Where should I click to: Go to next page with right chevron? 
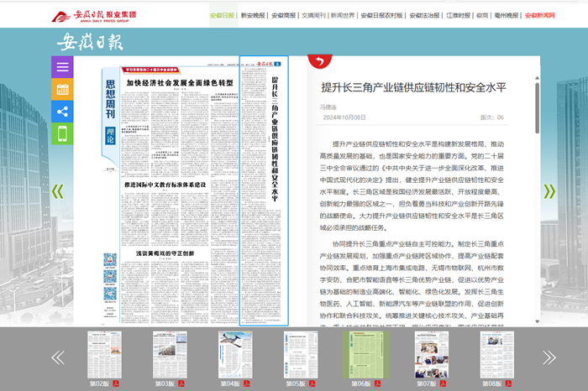pos(549,192)
